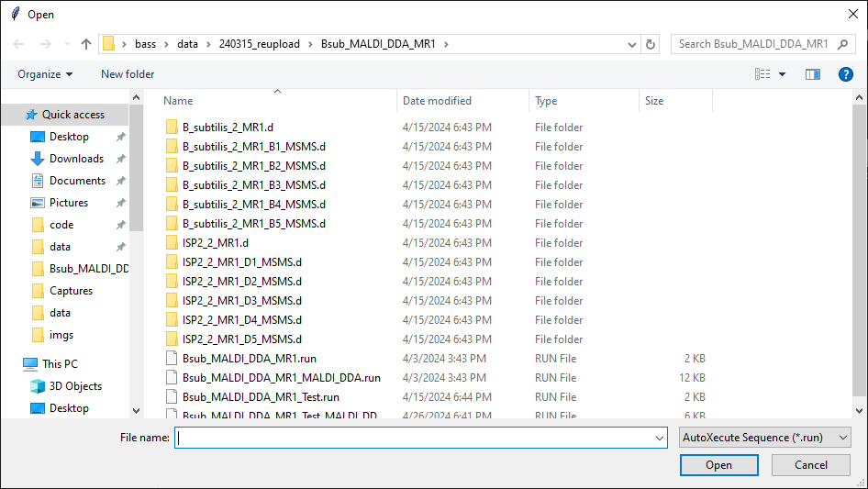
Task: Click data in the address breadcrumb
Action: click(x=187, y=44)
